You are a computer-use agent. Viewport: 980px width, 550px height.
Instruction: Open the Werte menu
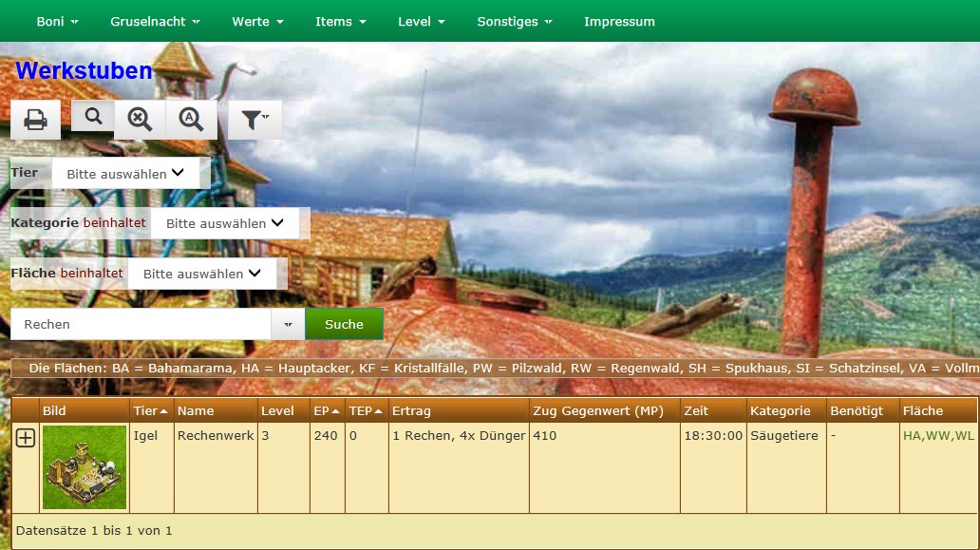(257, 21)
